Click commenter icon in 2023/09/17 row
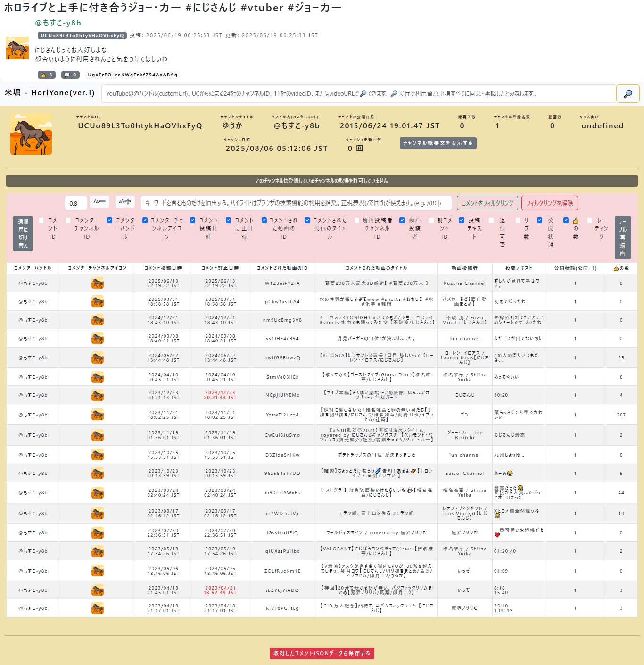This screenshot has width=644, height=665. click(98, 513)
